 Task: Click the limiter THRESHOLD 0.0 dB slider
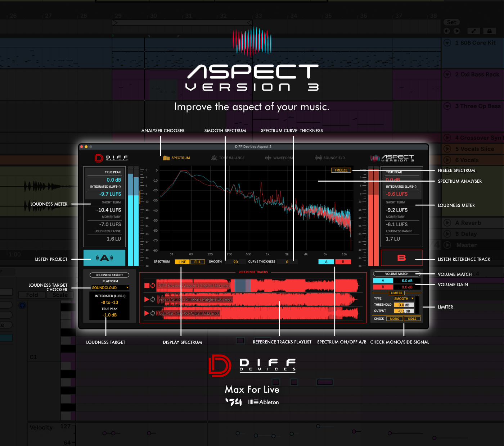404,305
